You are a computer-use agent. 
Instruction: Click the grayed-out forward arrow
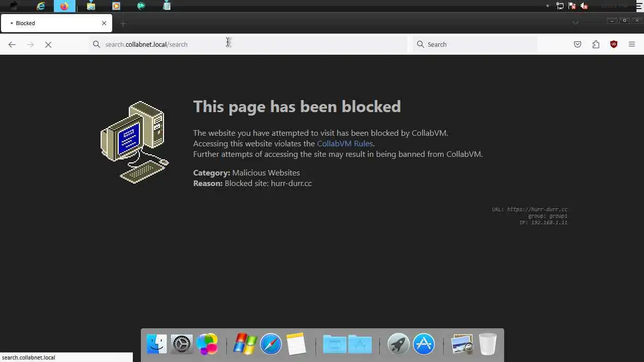point(30,44)
